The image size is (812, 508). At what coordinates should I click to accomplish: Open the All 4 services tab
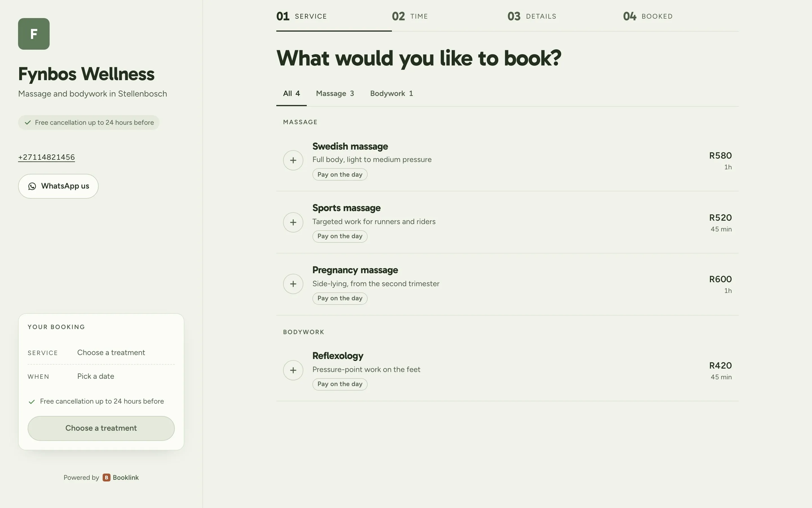[x=291, y=94]
